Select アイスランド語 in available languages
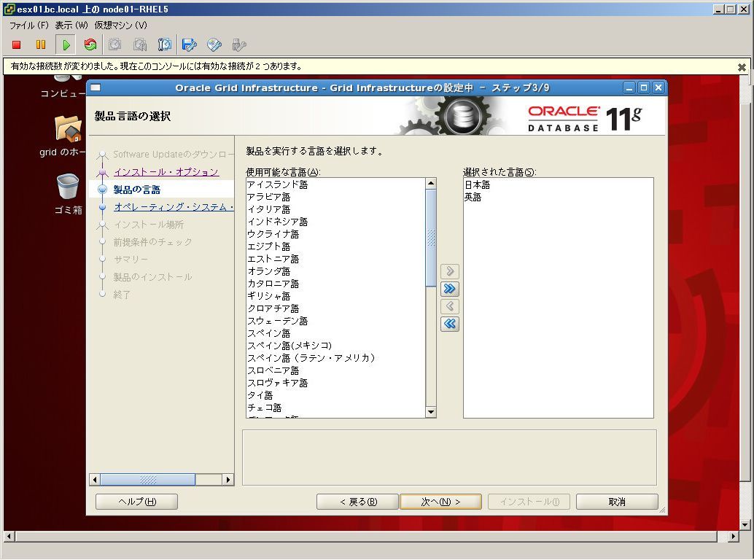This screenshot has height=560, width=754. [335, 184]
